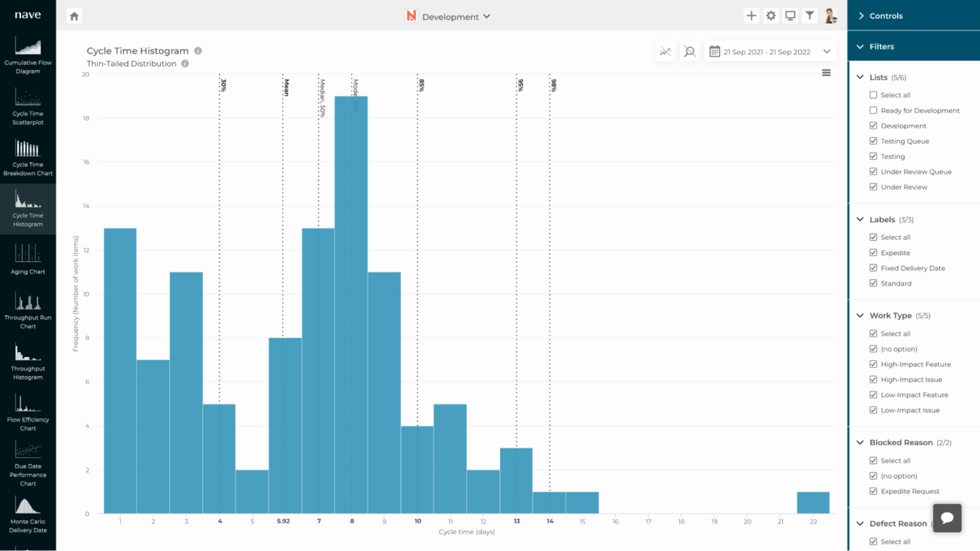Open the Aging Chart view
This screenshot has height=551, width=980.
click(x=28, y=258)
